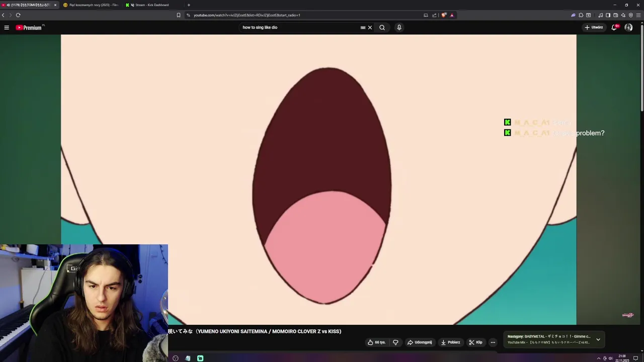Open the YouTube hamburger guide menu
Screen dimensions: 644x362
click(x=7, y=28)
